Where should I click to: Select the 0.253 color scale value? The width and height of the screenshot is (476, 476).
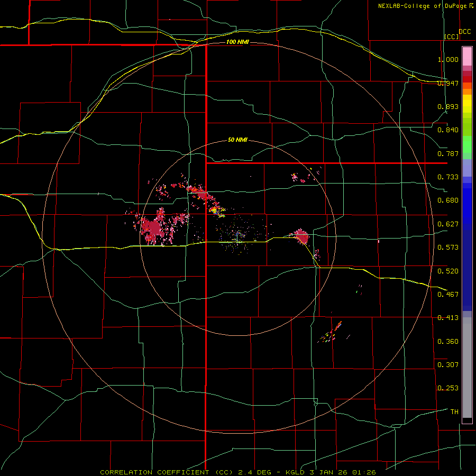click(x=448, y=388)
